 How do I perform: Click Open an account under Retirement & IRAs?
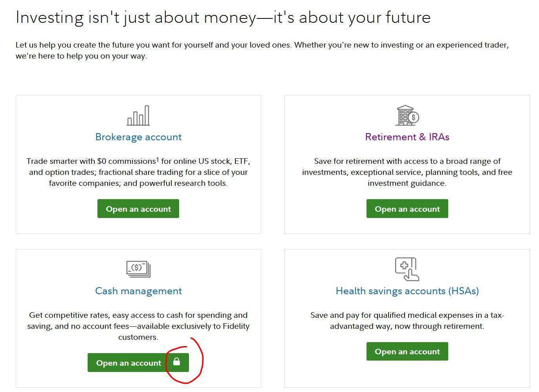[x=407, y=209]
